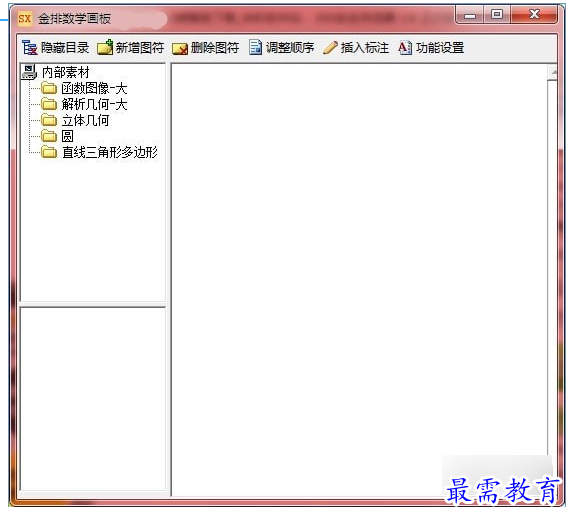Screen dimensions: 568x522
Task: Select the 圆 category
Action: pos(67,136)
